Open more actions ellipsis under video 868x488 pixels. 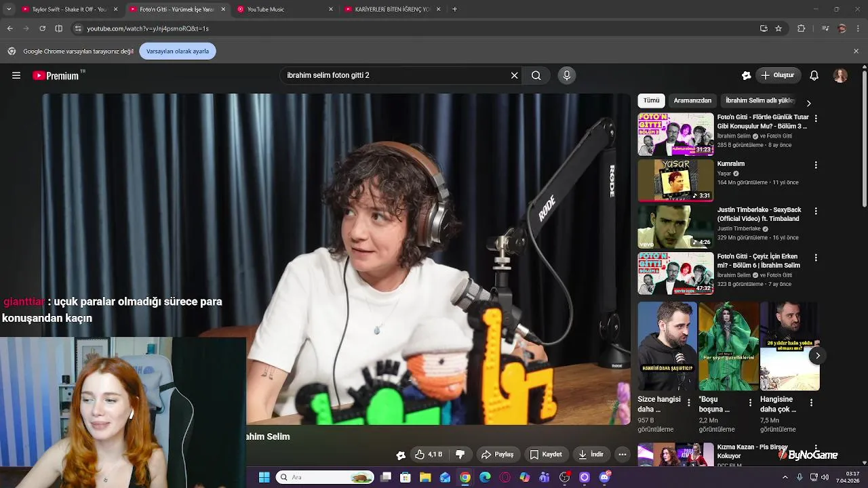point(622,454)
